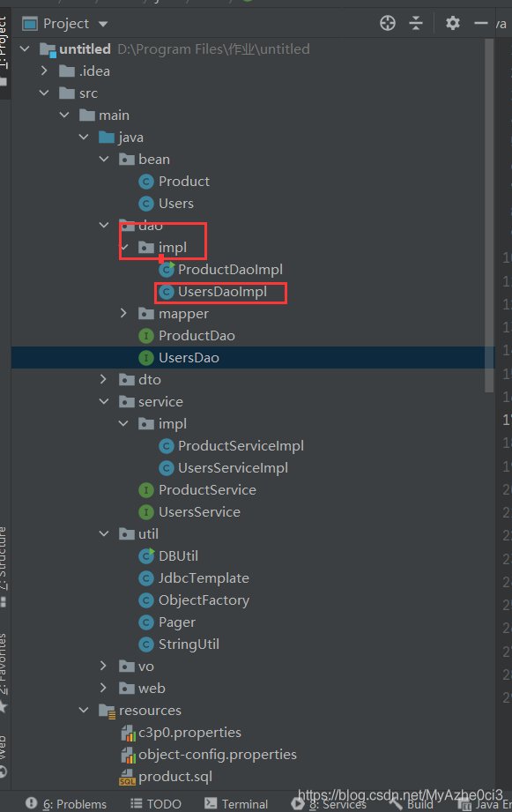Switch to the TODO tab

(156, 804)
